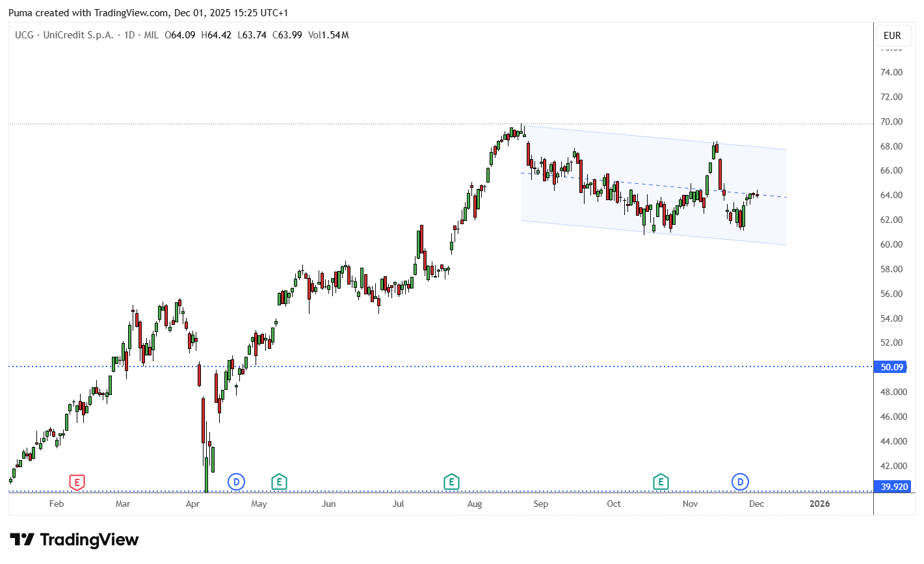
Task: Click the 72.00 price axis label
Action: 891,97
